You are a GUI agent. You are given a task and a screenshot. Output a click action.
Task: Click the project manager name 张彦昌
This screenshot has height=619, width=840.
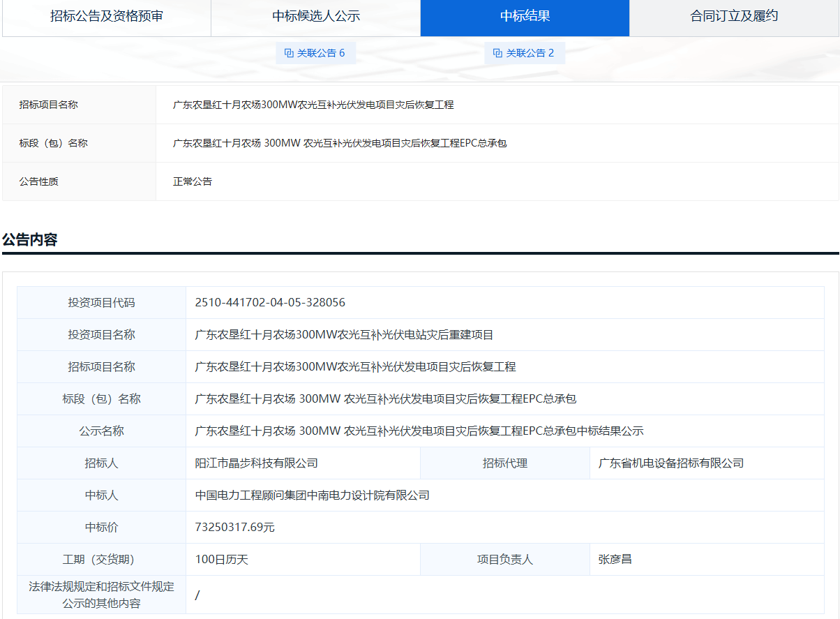tap(615, 560)
